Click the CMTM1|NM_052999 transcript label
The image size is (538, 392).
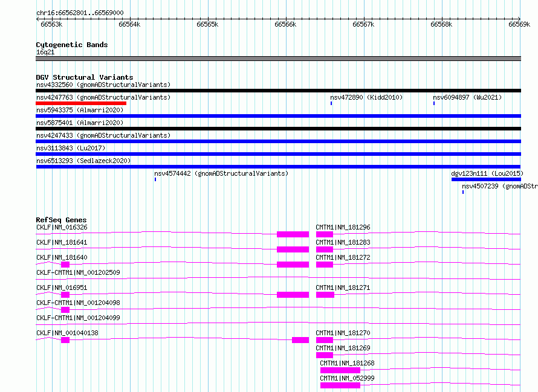point(347,378)
